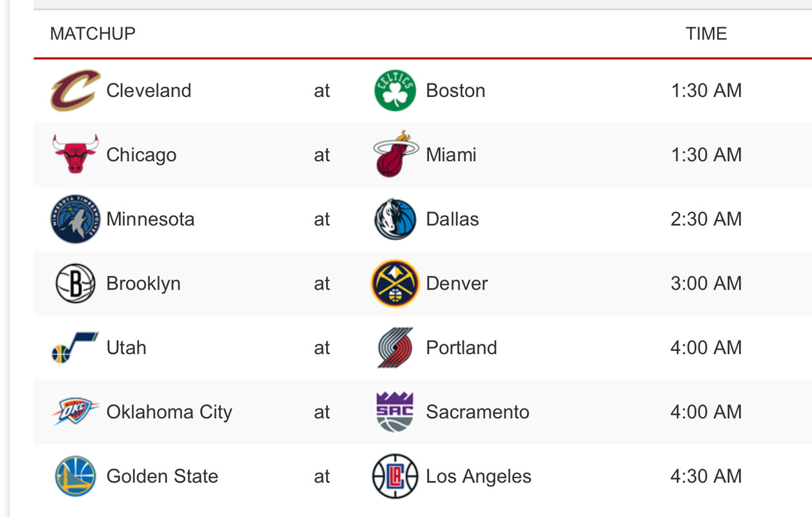Go to the Sacramento team page
Viewport: 812px width, 517px height.
478,412
